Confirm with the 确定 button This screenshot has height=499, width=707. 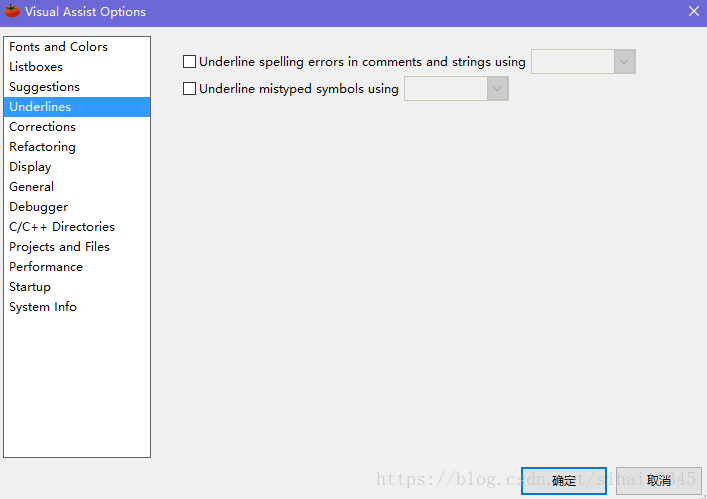564,481
